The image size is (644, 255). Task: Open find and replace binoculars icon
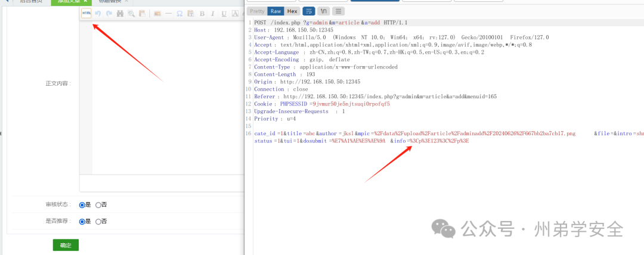click(120, 14)
